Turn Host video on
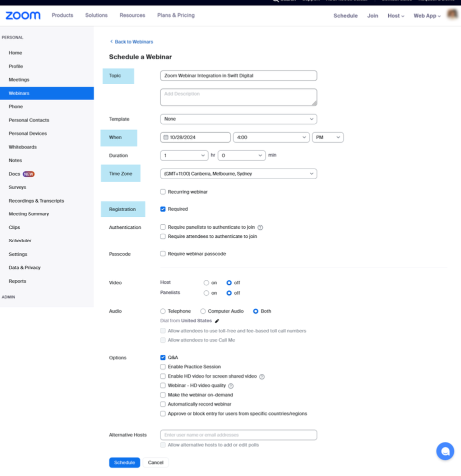 [206, 283]
